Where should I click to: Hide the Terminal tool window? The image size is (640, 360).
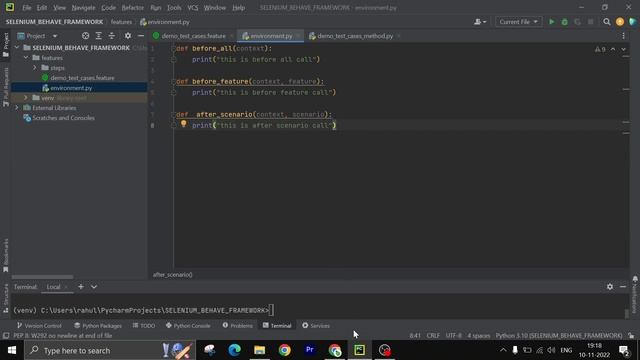(623, 287)
